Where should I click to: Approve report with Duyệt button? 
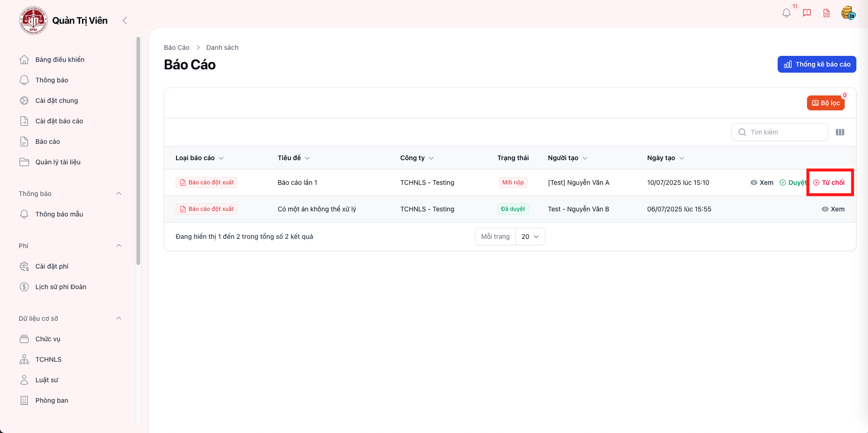click(793, 183)
